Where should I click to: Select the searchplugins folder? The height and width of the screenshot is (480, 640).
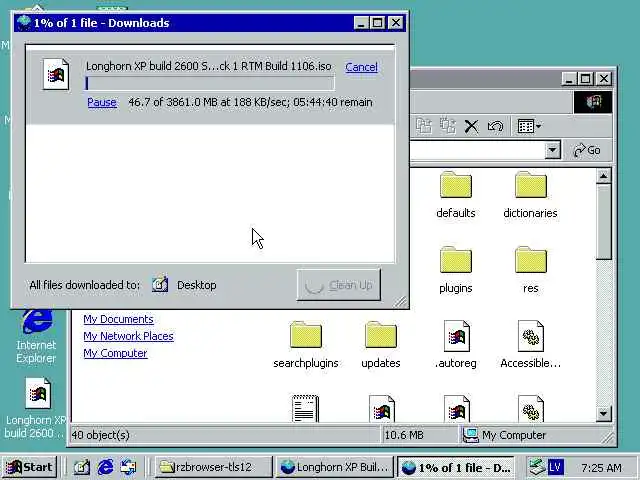306,345
